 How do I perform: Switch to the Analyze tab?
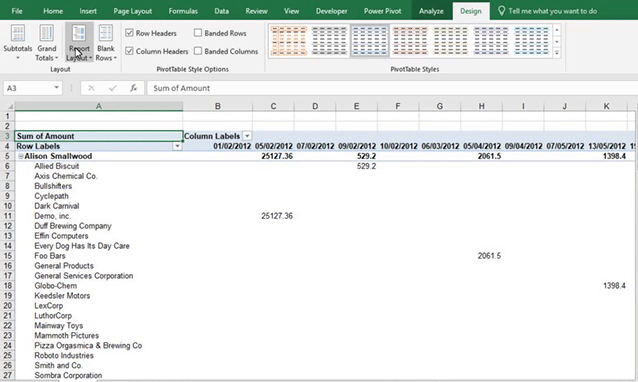click(431, 11)
